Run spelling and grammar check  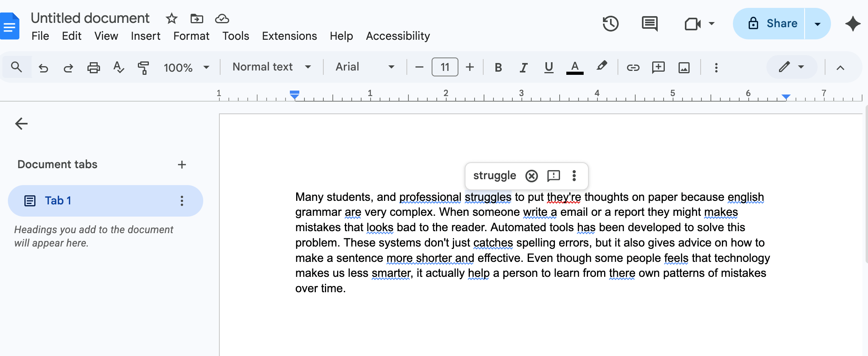[x=119, y=67]
